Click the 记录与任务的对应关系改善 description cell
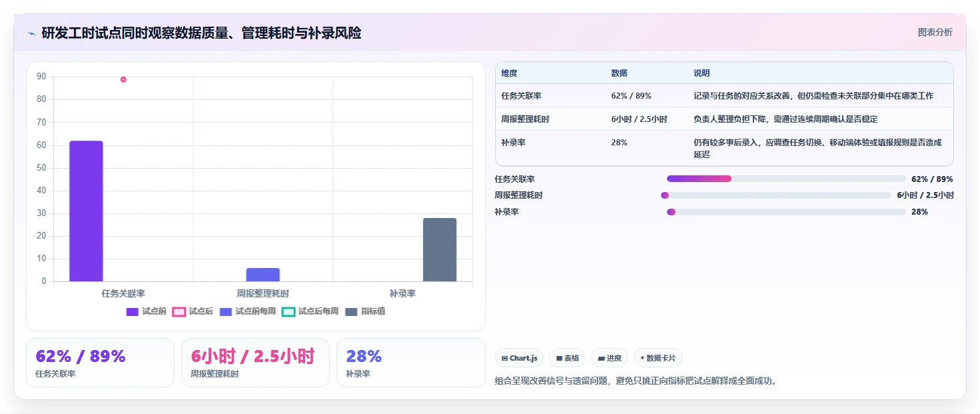 pos(813,96)
